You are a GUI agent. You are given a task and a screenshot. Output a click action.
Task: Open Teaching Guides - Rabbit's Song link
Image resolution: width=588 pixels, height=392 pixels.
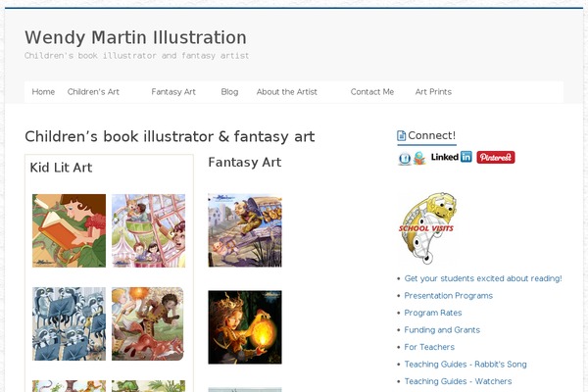point(465,365)
